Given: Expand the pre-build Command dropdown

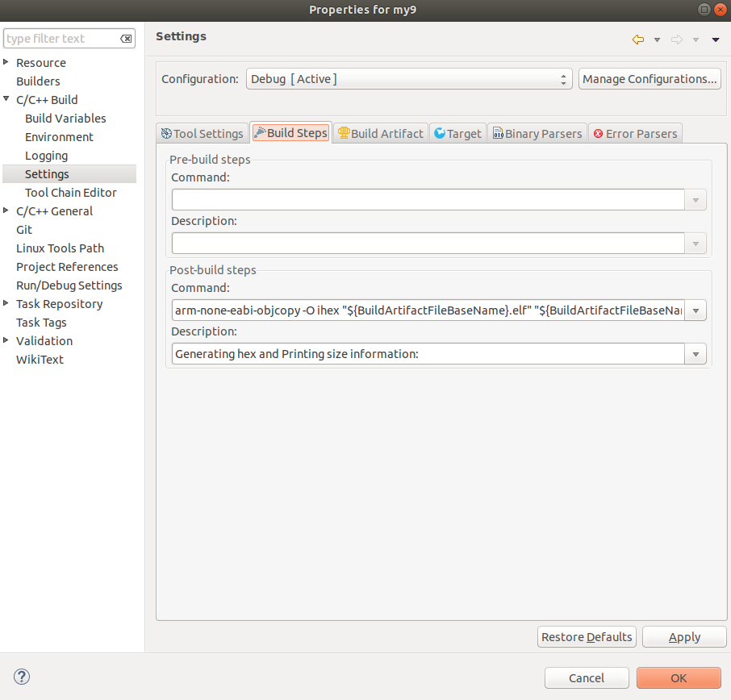Looking at the screenshot, I should pyautogui.click(x=695, y=200).
